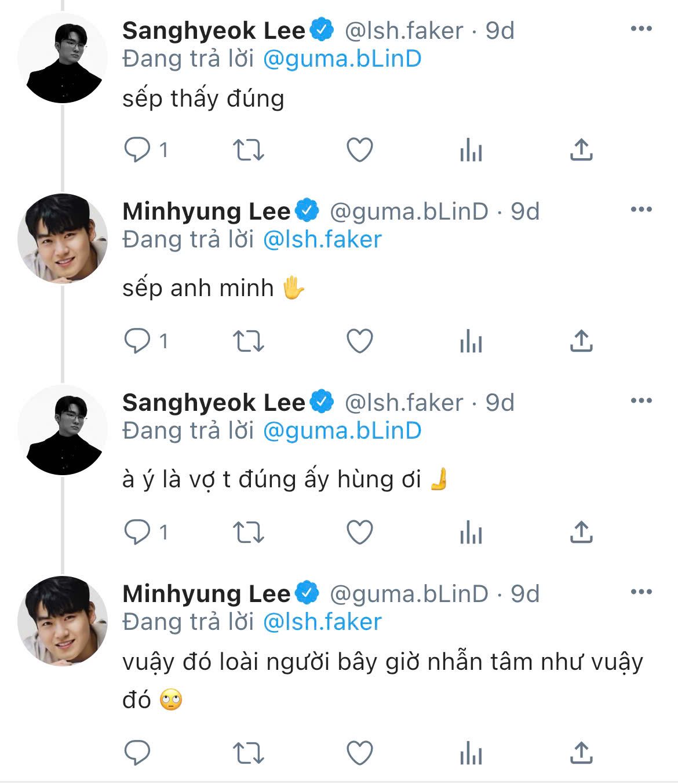The image size is (678, 784).
Task: Like the "vợ t đúng" tweet
Action: 359,532
